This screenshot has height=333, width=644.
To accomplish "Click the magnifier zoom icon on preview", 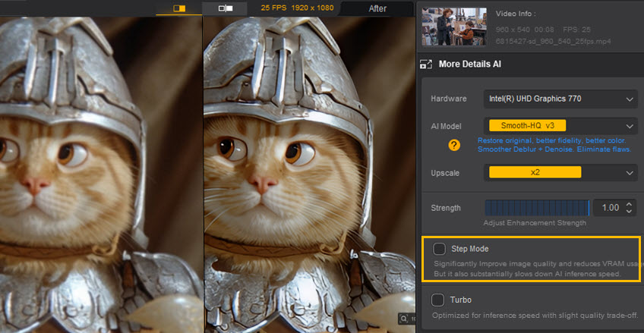I will click(403, 319).
